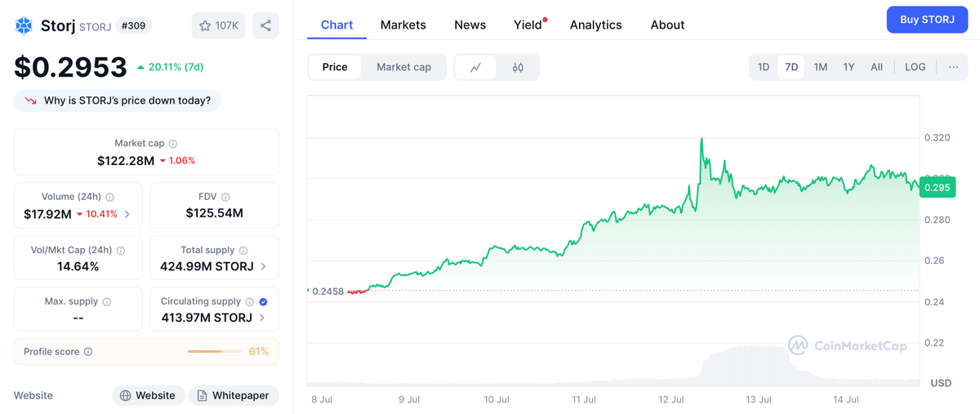The width and height of the screenshot is (980, 414).
Task: Click the Max. supply info icon
Action: pyautogui.click(x=107, y=302)
